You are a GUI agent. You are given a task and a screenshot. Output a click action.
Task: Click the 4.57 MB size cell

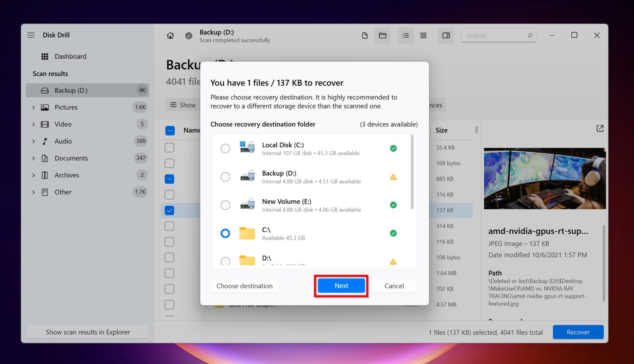446,305
